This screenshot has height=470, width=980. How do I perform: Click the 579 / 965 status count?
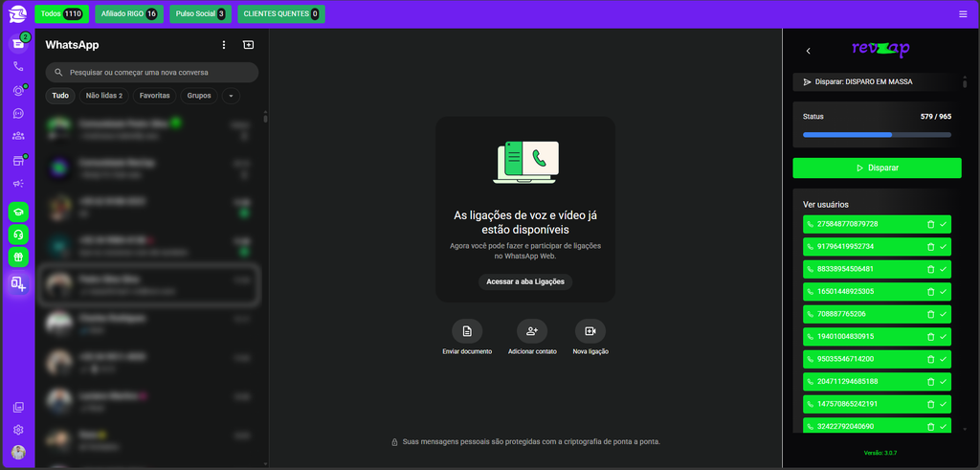(x=936, y=116)
